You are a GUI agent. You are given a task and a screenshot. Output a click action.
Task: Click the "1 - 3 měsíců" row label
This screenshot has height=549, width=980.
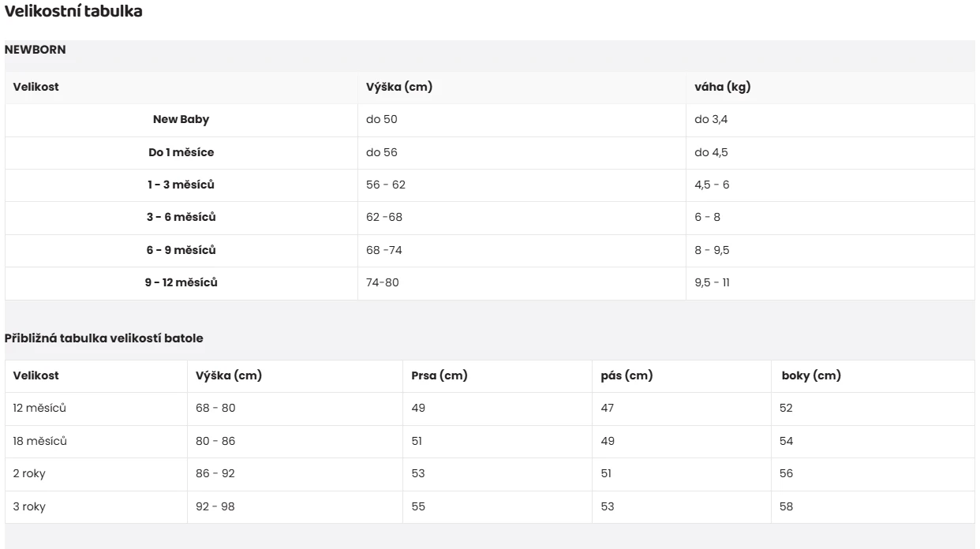181,185
